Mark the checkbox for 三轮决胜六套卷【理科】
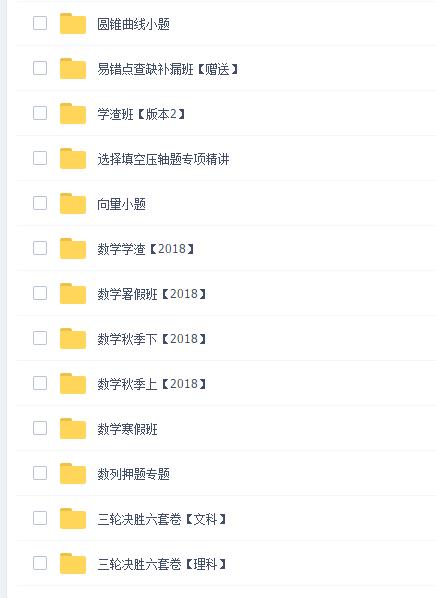Viewport: 436px width, 598px height. [x=40, y=563]
